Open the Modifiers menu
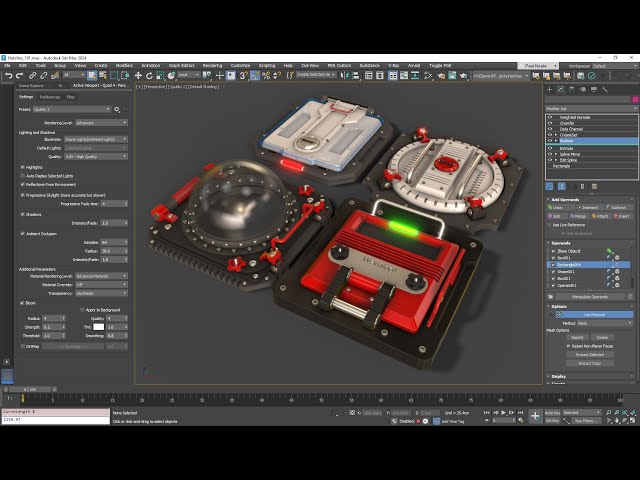The width and height of the screenshot is (640, 480). (x=124, y=66)
